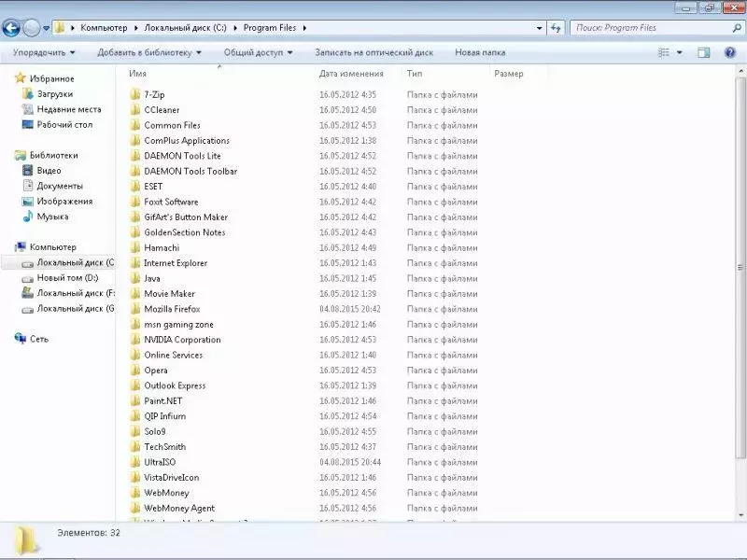Expand the arrow after Program Files breadcrumb
The image size is (747, 560).
[x=304, y=28]
